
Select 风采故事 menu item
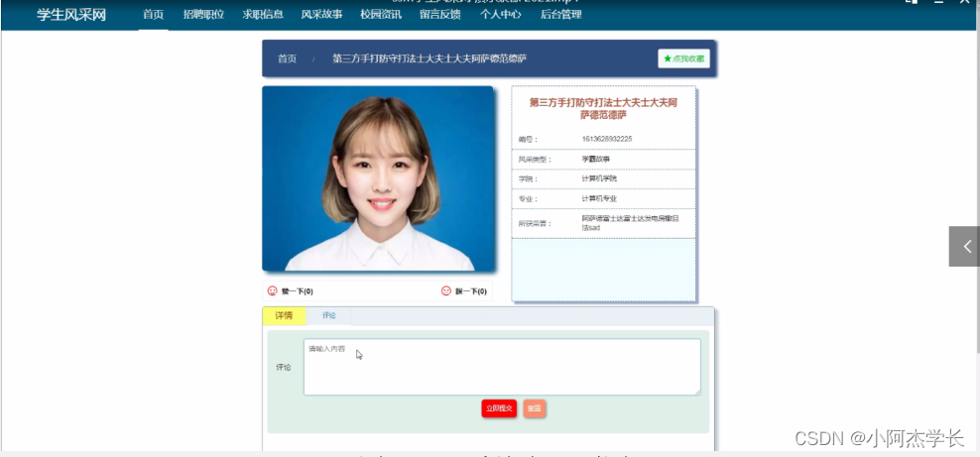(x=322, y=14)
